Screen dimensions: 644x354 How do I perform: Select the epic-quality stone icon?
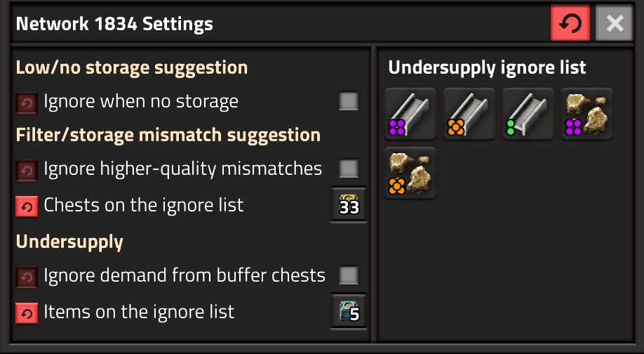coord(587,114)
